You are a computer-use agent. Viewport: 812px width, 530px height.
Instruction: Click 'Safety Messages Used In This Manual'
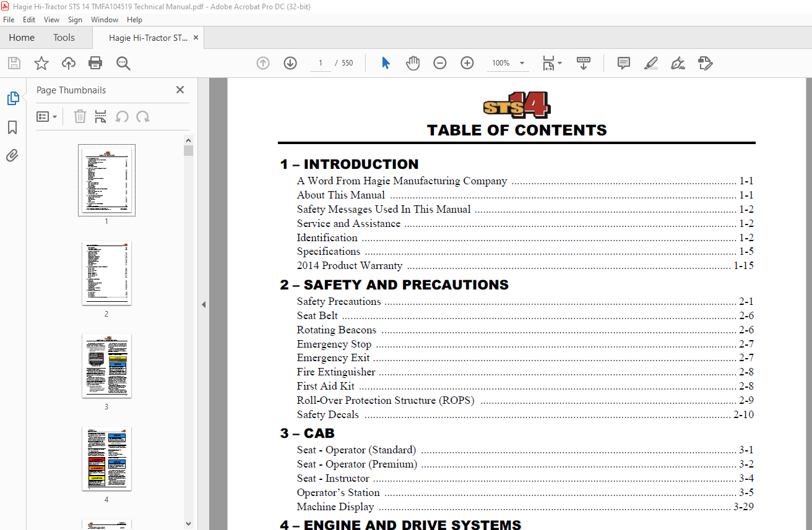click(x=384, y=210)
